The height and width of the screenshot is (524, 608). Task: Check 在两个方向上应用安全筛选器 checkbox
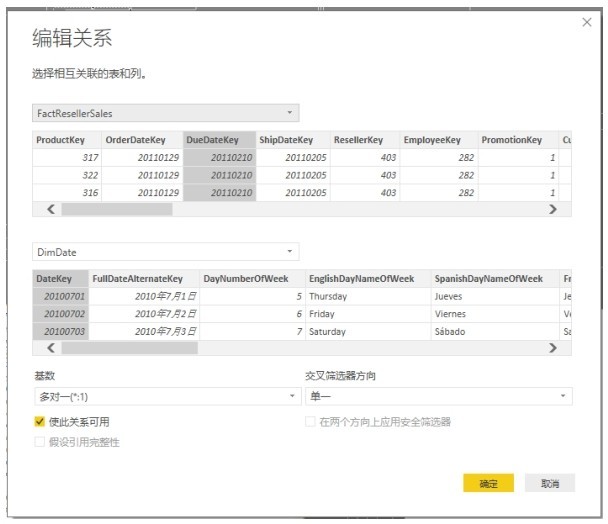pos(311,422)
